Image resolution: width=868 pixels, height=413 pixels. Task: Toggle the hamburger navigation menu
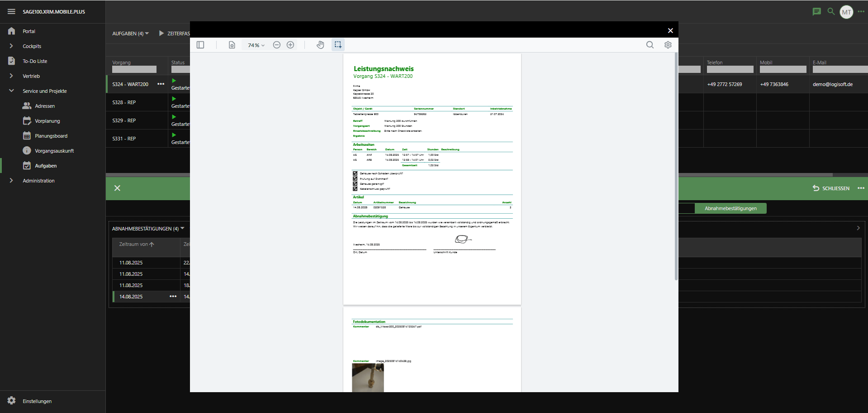click(x=11, y=12)
